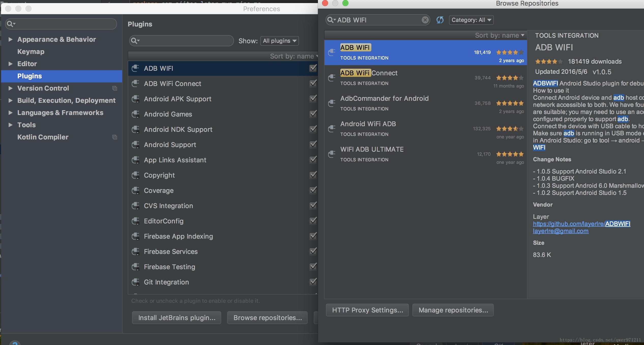
Task: Open the Show: All plugins dropdown
Action: tap(280, 41)
